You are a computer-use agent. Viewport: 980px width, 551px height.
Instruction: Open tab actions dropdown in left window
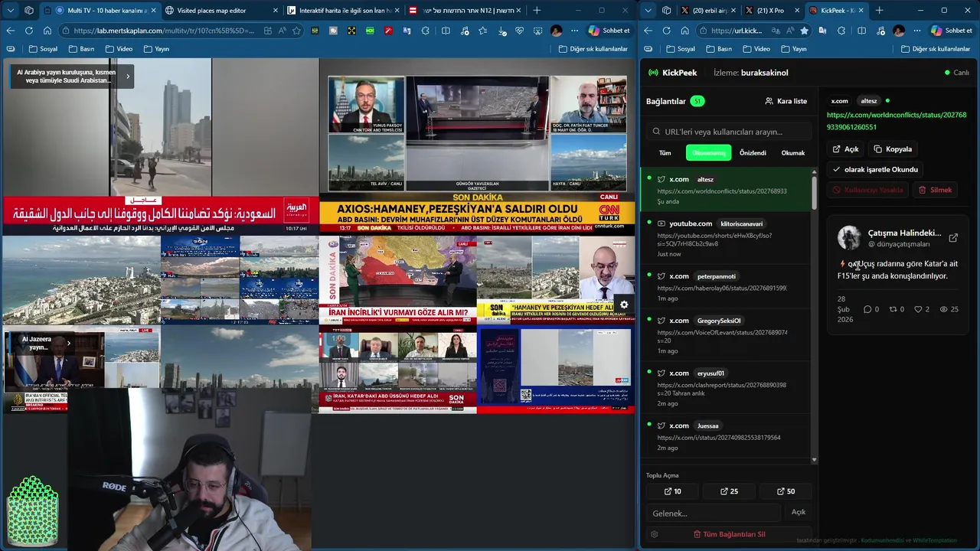[11, 11]
